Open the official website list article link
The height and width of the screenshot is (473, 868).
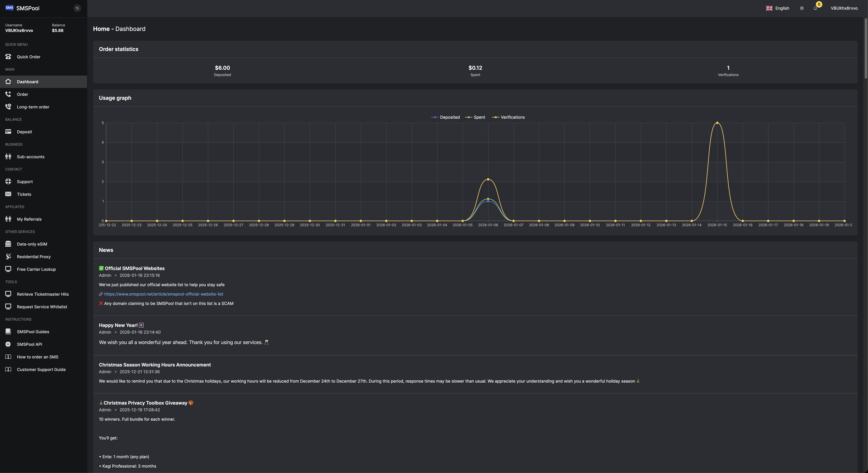tap(163, 294)
